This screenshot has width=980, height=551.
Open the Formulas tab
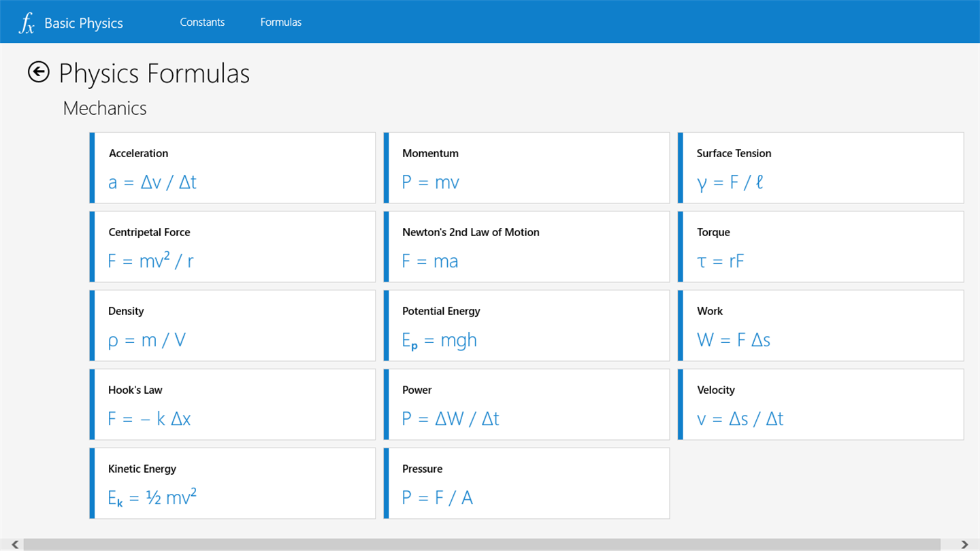280,22
